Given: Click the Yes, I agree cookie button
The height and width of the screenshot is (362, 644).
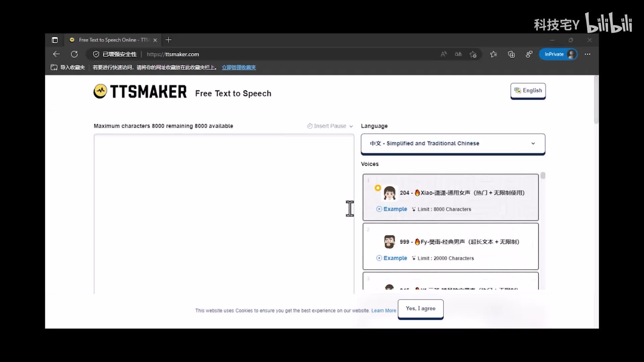Looking at the screenshot, I should click(x=420, y=308).
